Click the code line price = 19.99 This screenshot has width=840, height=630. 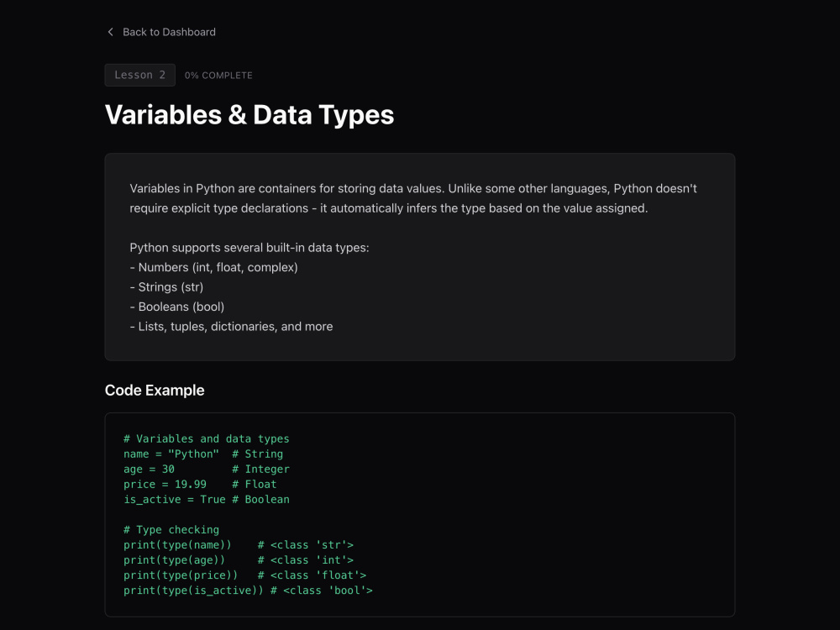pyautogui.click(x=200, y=485)
